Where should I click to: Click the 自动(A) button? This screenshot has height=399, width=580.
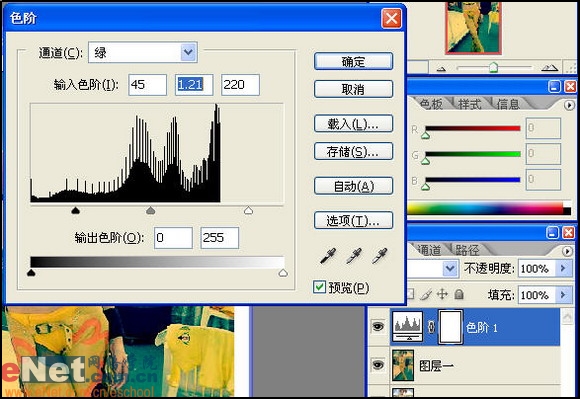click(x=353, y=186)
